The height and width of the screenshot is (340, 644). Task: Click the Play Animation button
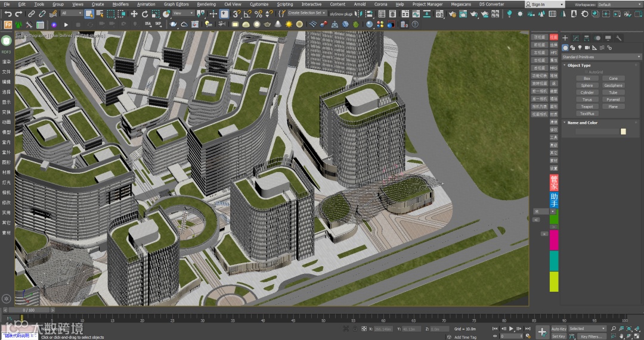tap(511, 329)
